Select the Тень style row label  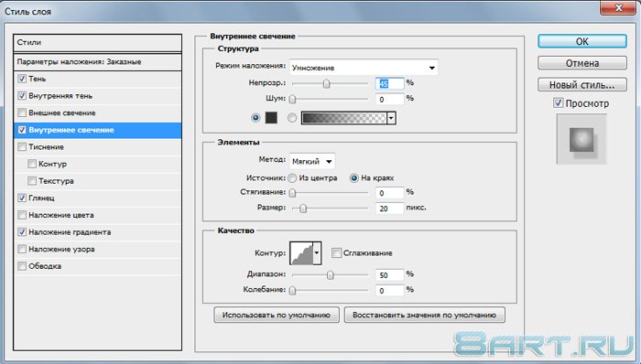pyautogui.click(x=38, y=79)
